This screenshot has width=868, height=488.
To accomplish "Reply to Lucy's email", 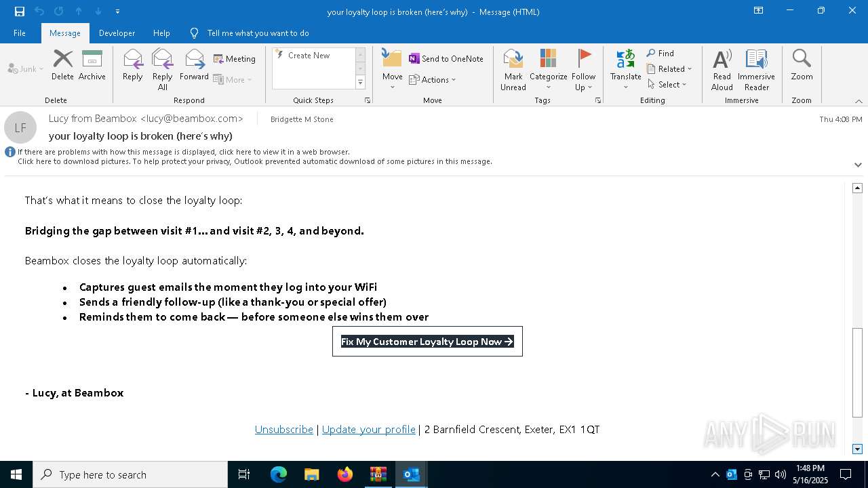I will (x=132, y=65).
